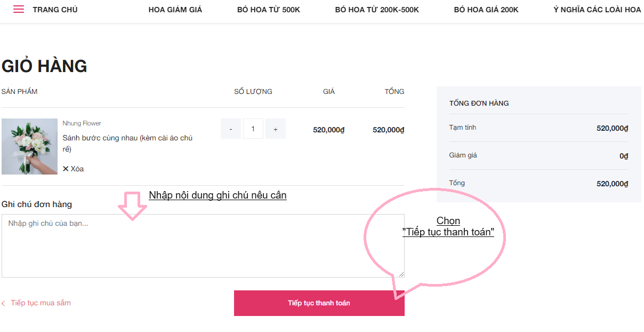Open the Trang Chủ menu item
The image size is (644, 332).
click(x=55, y=10)
